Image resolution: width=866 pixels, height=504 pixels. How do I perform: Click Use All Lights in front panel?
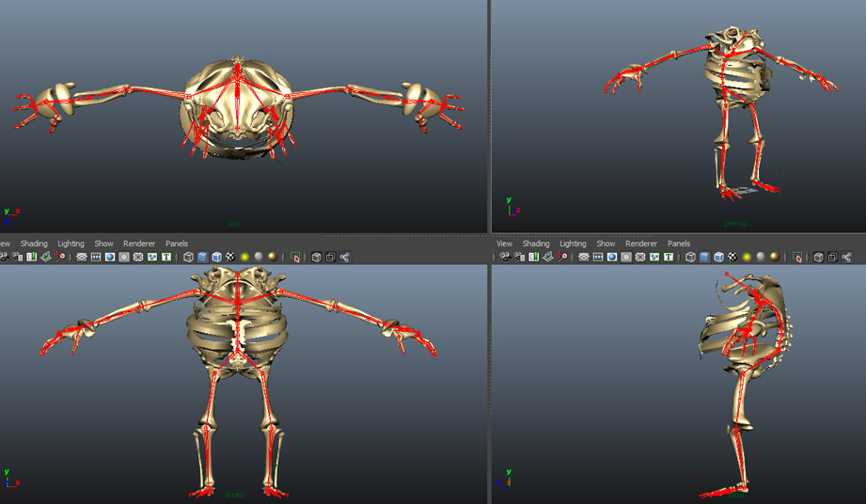(244, 257)
